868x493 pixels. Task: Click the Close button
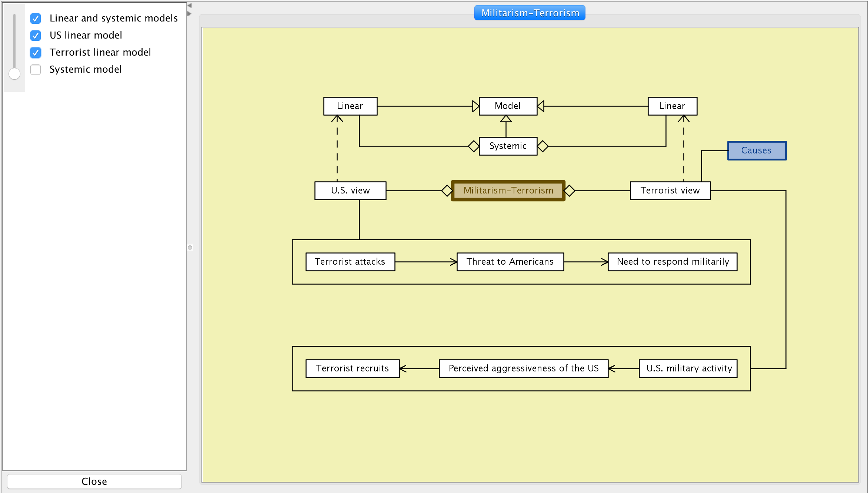[94, 481]
